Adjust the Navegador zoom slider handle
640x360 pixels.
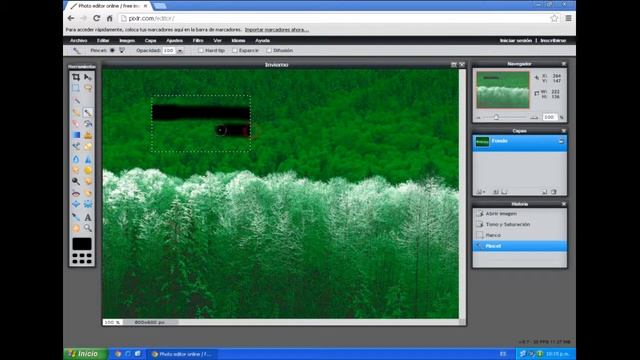click(496, 118)
